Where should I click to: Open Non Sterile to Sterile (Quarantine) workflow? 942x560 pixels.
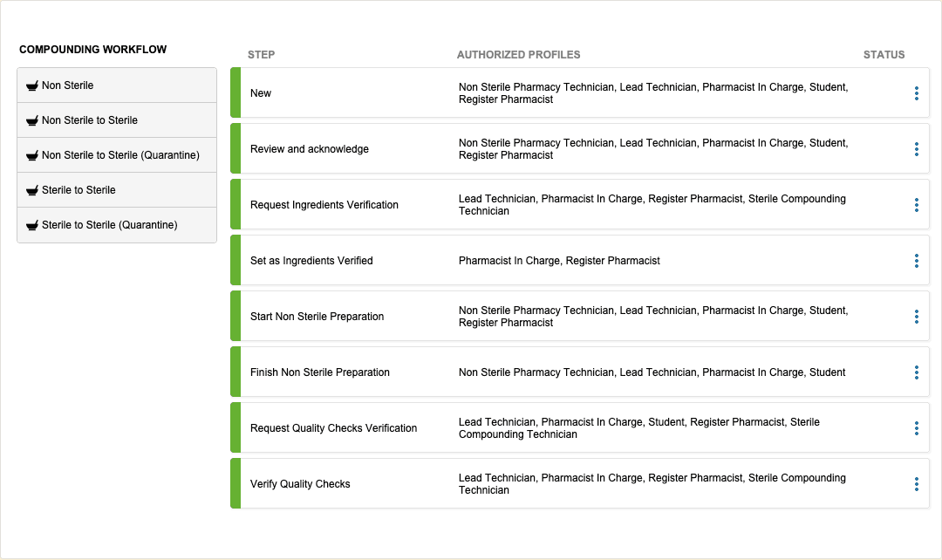(120, 155)
